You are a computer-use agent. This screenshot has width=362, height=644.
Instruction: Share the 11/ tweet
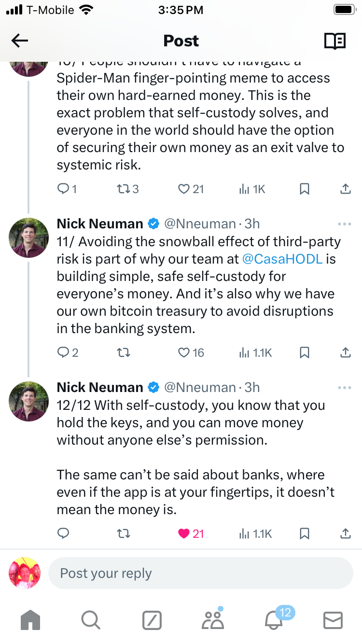[345, 353]
